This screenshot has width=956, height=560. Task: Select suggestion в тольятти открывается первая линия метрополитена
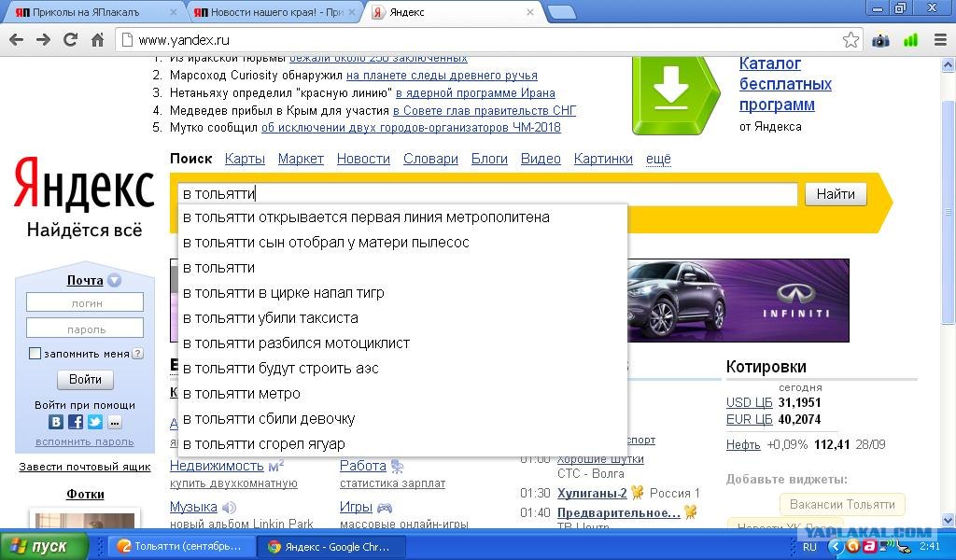point(402,217)
